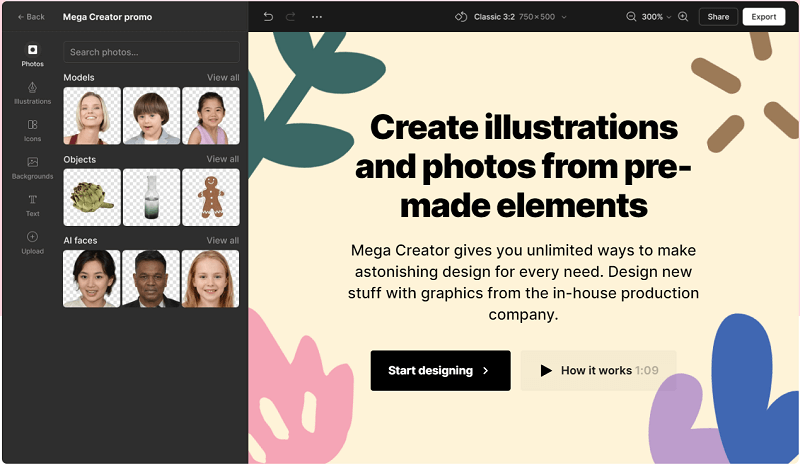Viewport: 800px width, 465px height.
Task: Go Back using the top-left arrow
Action: tap(31, 17)
